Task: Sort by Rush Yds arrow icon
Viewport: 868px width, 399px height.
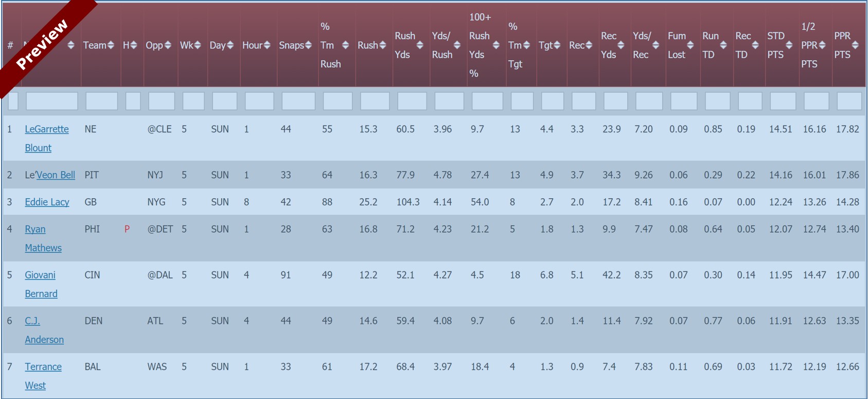Action: tap(420, 45)
